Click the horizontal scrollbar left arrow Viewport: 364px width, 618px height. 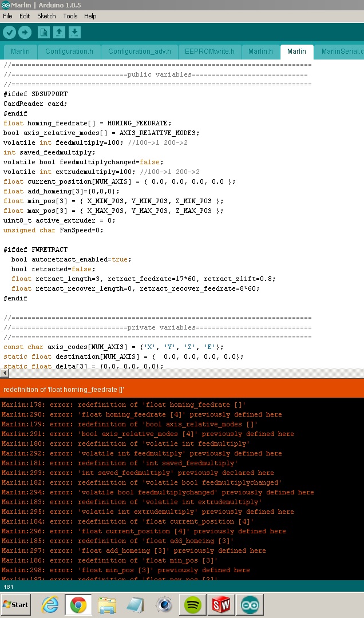pos(5,373)
